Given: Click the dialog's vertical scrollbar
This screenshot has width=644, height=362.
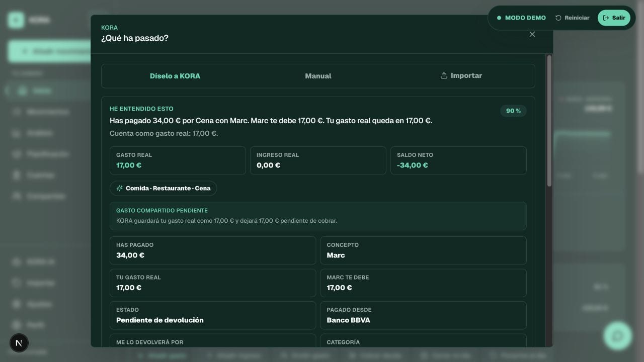Looking at the screenshot, I should point(549,121).
